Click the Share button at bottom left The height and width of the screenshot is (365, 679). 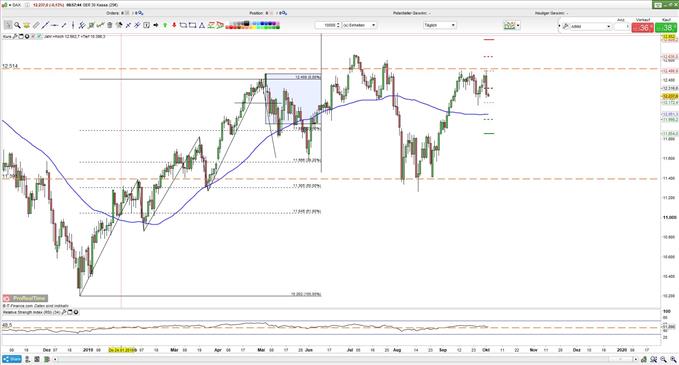click(x=12, y=359)
